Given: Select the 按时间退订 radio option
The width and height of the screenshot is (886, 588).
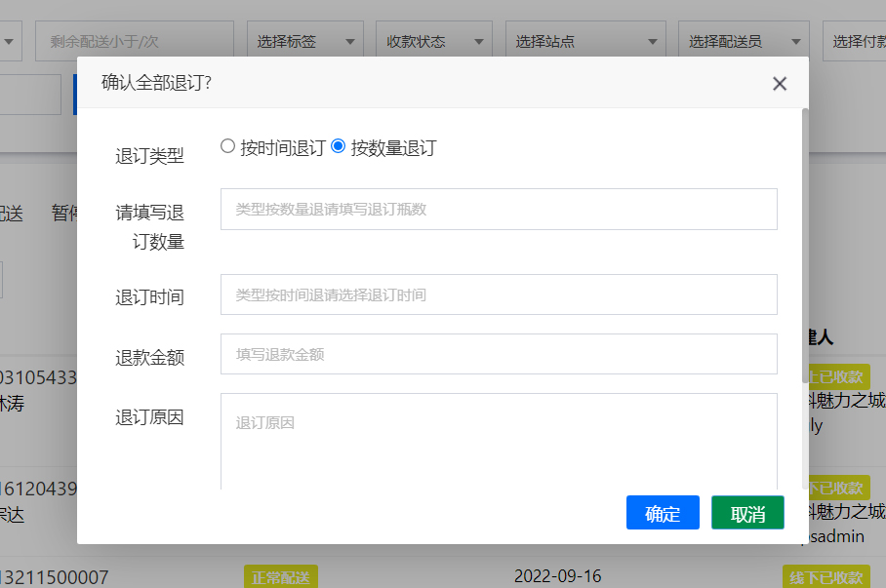Looking at the screenshot, I should (228, 147).
